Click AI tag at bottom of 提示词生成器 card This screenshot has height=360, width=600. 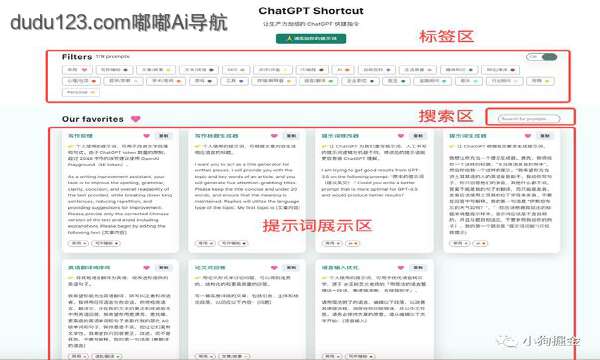click(480, 243)
